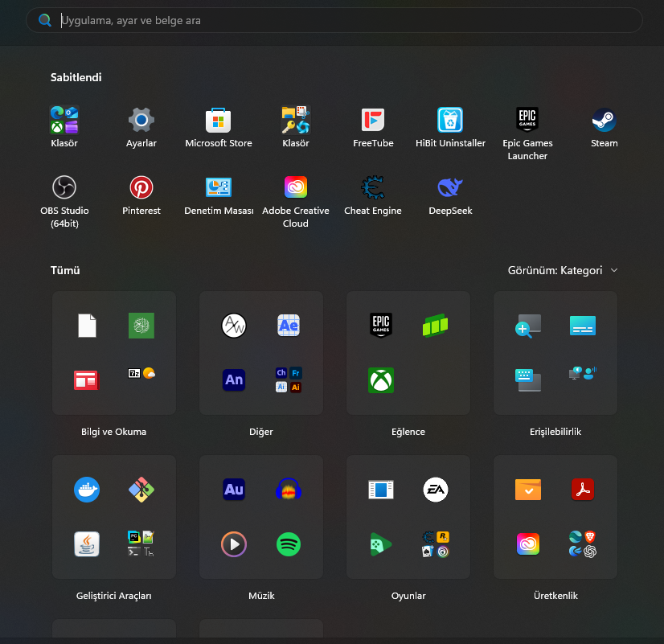Expand Edge, Brave and ChatGPT group in Üretkenlik
Image resolution: width=664 pixels, height=644 pixels.
[x=583, y=544]
